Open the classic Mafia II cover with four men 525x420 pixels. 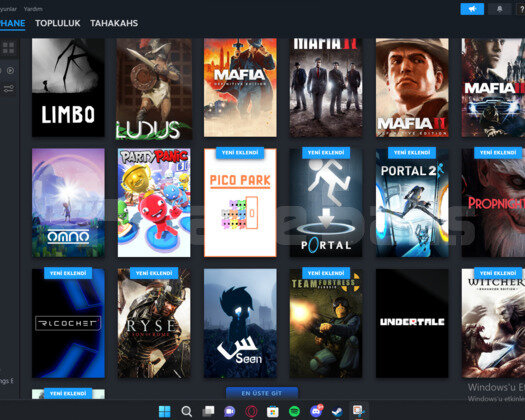tap(326, 87)
